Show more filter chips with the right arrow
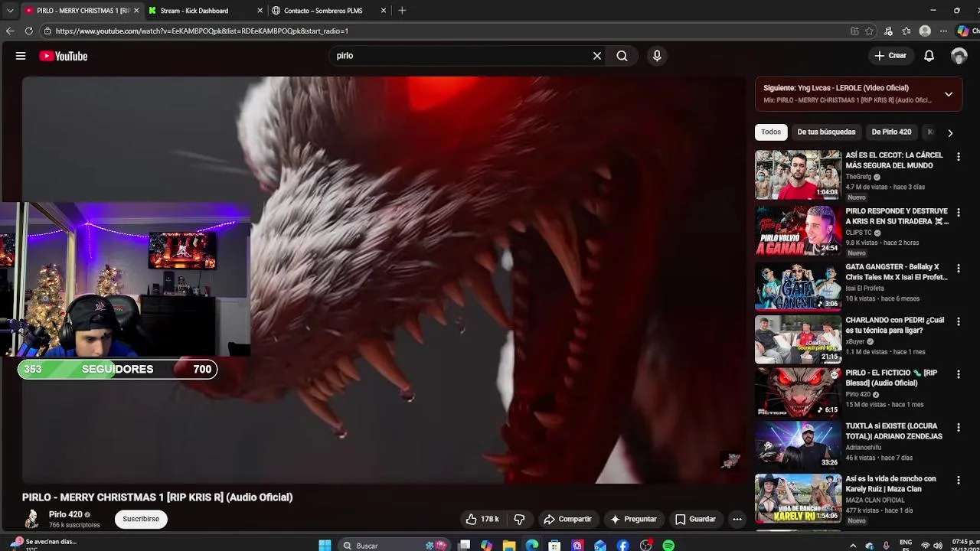This screenshot has width=980, height=551. [x=950, y=132]
